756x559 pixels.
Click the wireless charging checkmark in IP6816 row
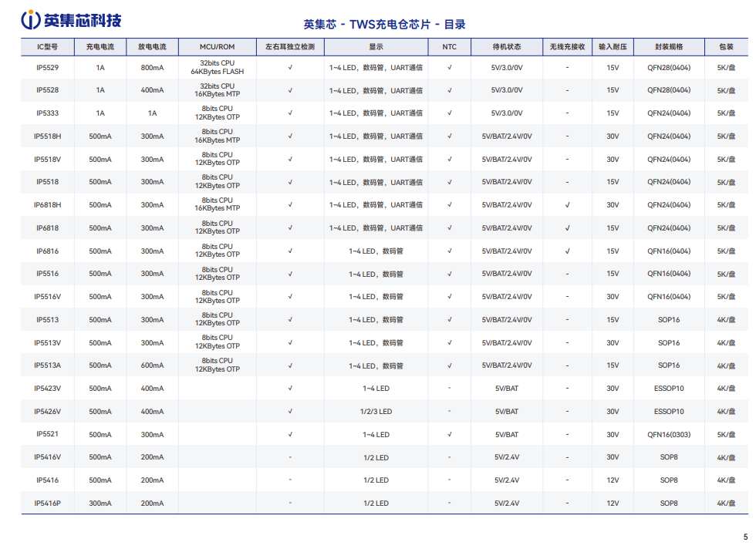[568, 251]
